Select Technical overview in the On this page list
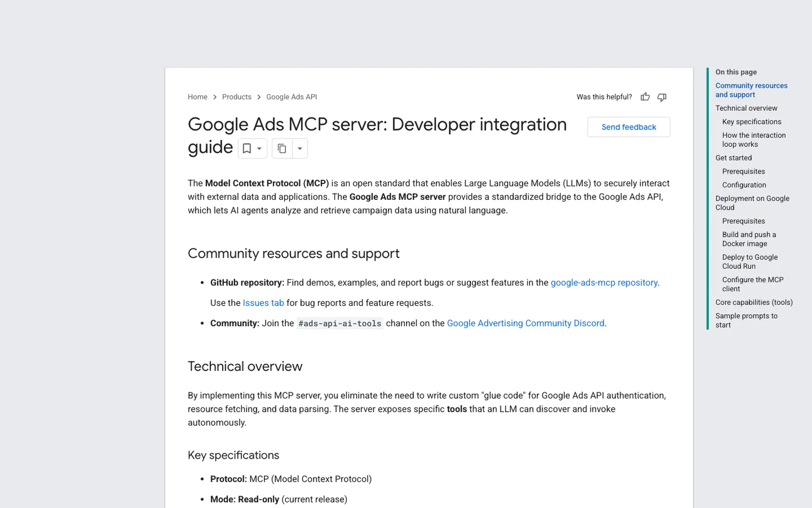812x508 pixels. tap(746, 108)
